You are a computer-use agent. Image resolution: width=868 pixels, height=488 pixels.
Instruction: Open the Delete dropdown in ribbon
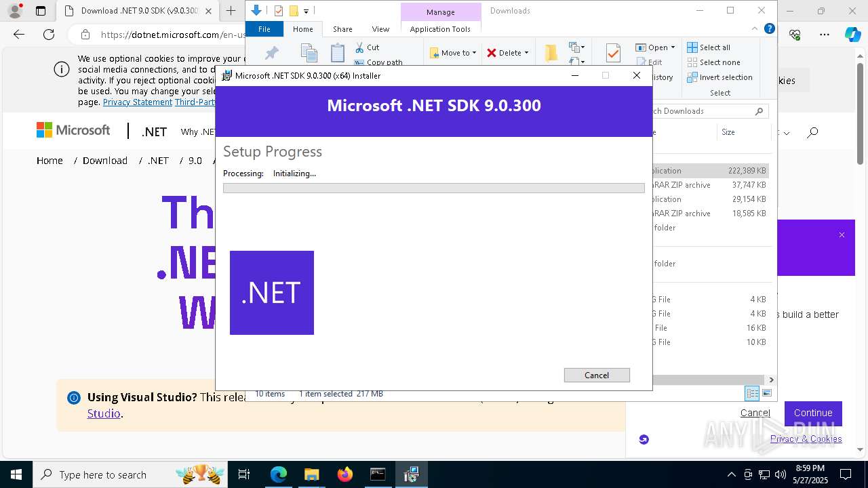pyautogui.click(x=507, y=53)
